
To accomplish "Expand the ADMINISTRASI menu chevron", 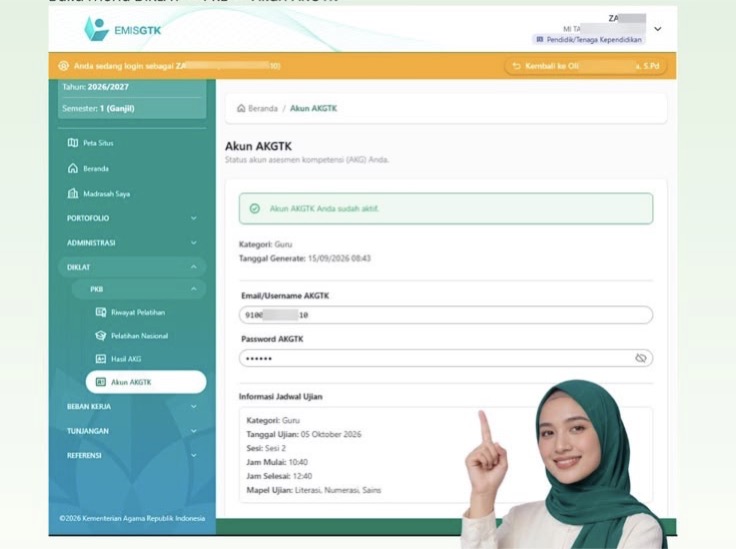I will point(194,243).
